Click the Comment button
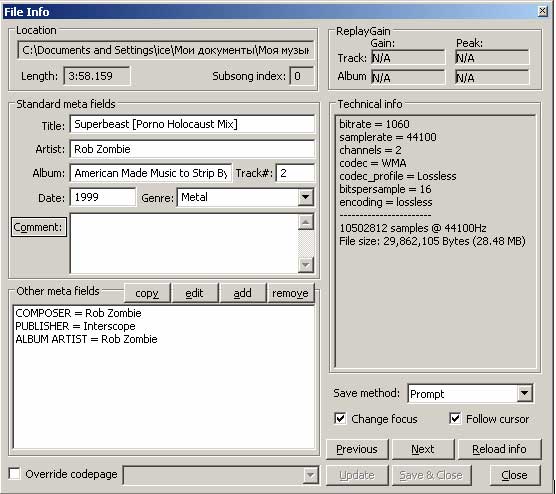556x494 pixels. pyautogui.click(x=39, y=227)
